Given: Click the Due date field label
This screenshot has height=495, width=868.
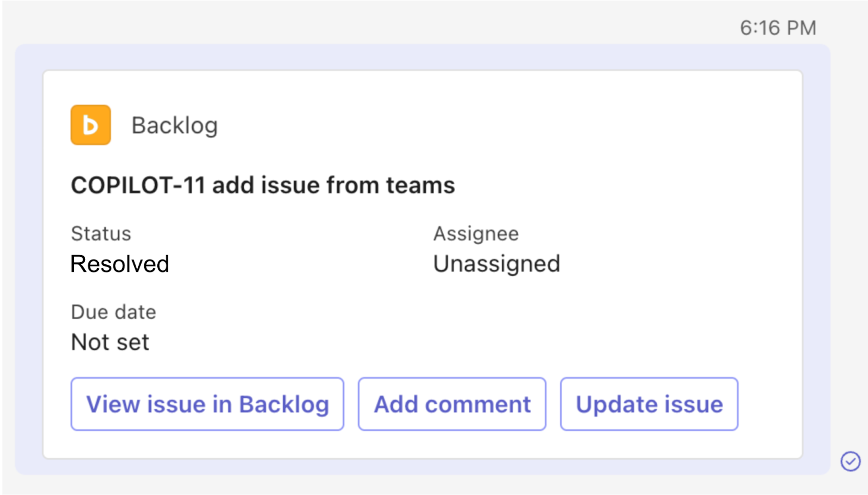Looking at the screenshot, I should (x=113, y=312).
